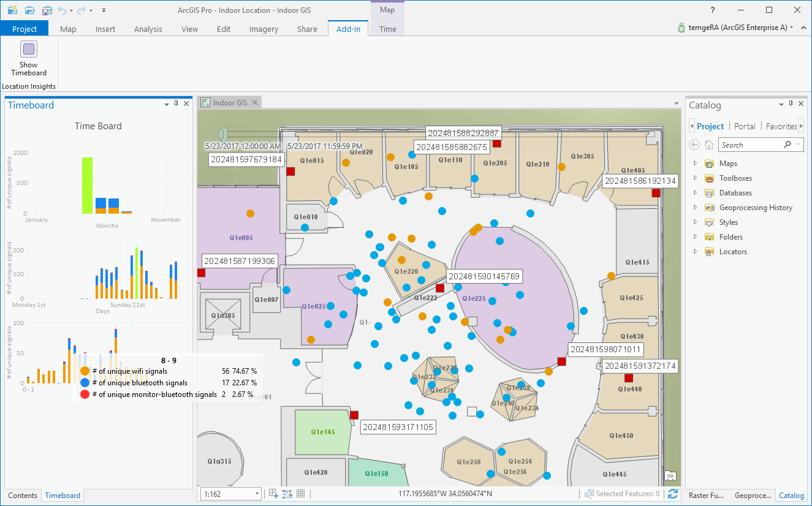Toggle auto-hide pin on Catalog pane
The width and height of the screenshot is (812, 506).
click(x=791, y=104)
